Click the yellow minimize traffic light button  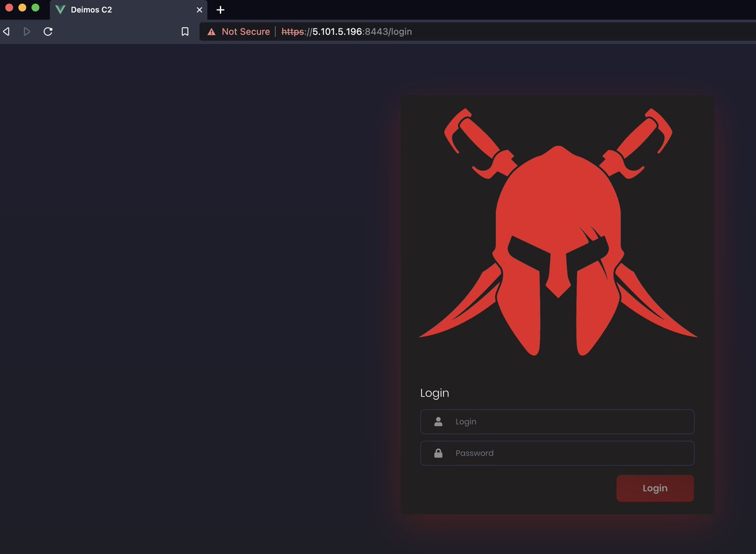tap(23, 8)
